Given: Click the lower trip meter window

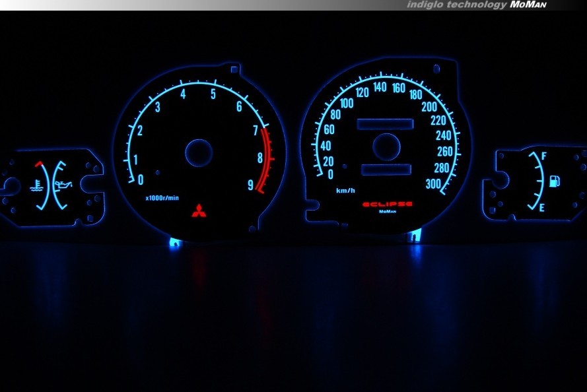Looking at the screenshot, I should tap(386, 169).
